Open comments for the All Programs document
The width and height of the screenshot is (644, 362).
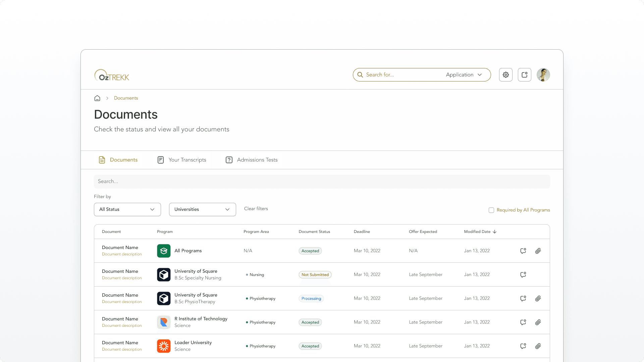tap(523, 251)
